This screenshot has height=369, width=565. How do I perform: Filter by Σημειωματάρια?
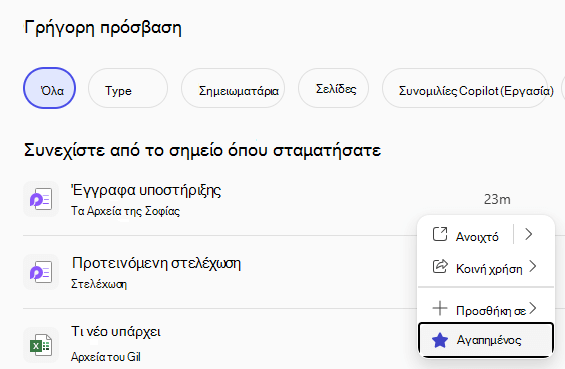coord(233,88)
